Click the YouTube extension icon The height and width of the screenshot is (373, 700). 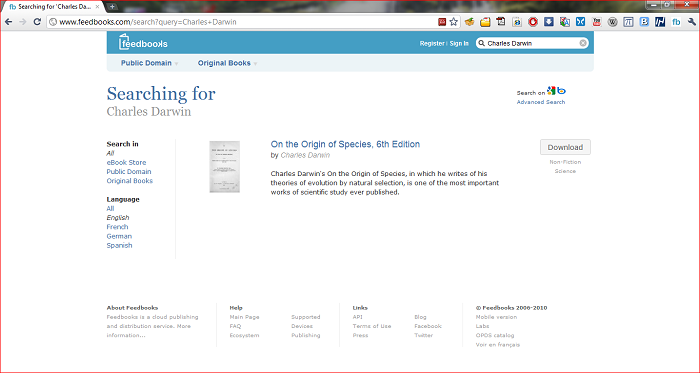click(x=596, y=22)
